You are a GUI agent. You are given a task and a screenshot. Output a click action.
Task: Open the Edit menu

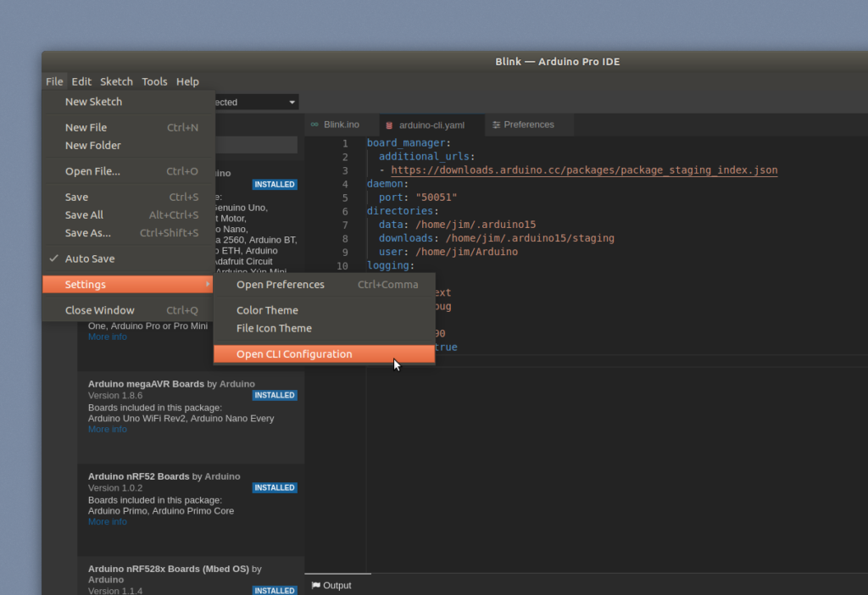(81, 81)
